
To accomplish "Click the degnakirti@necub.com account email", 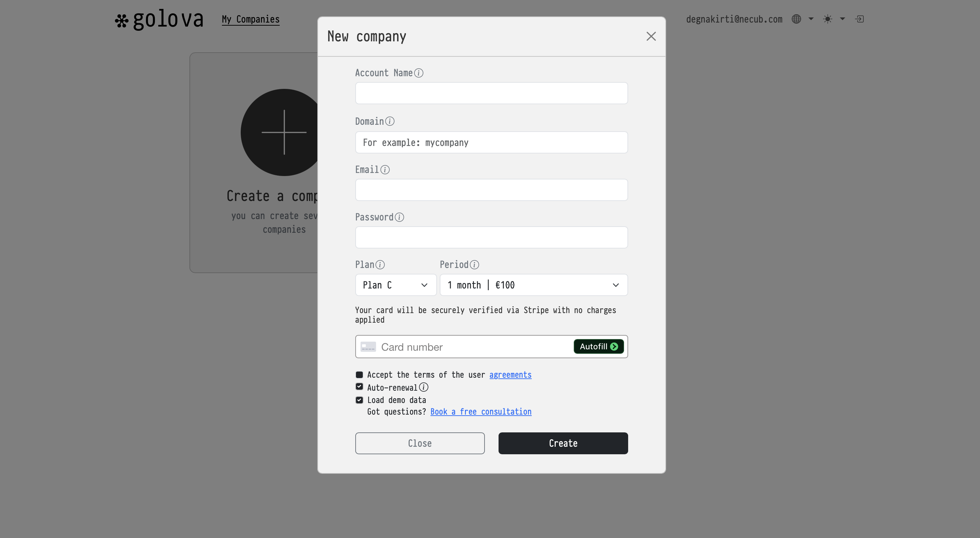I will [x=734, y=19].
